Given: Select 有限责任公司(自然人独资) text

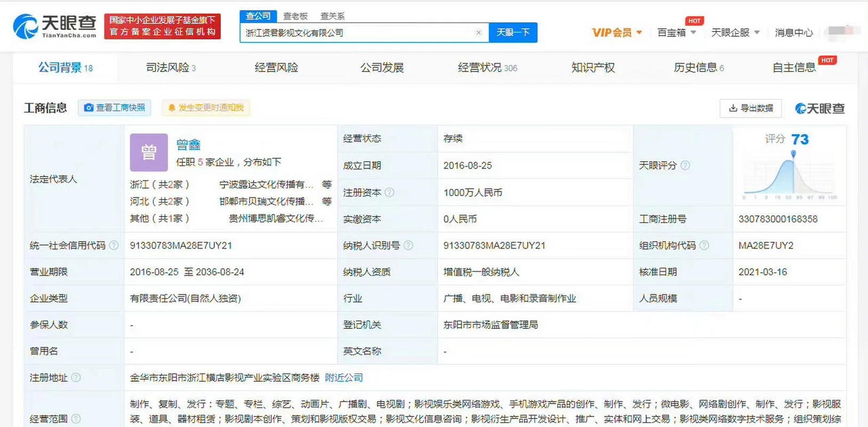Looking at the screenshot, I should [186, 298].
